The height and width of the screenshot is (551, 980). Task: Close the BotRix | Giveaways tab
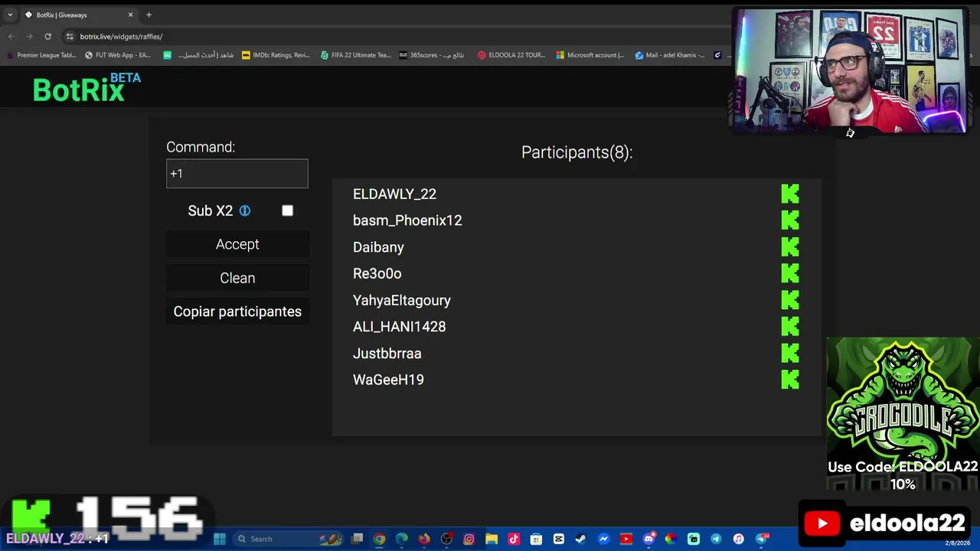130,15
